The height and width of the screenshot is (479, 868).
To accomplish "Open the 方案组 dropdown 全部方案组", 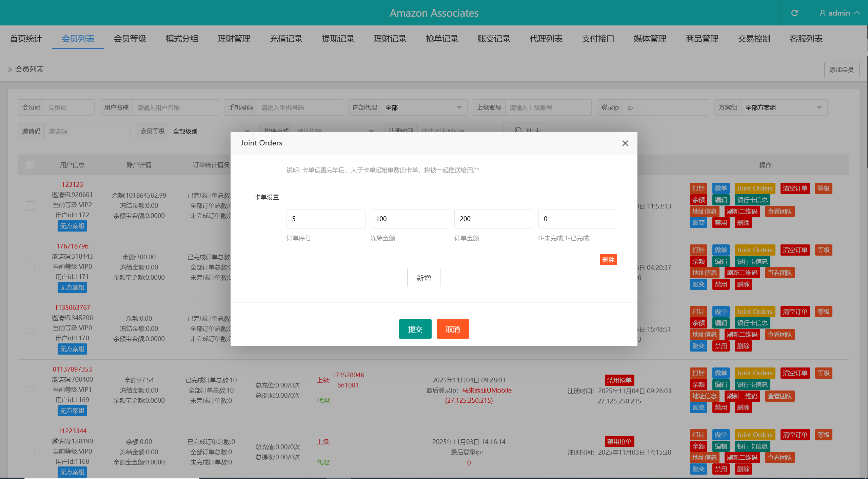I will click(x=784, y=107).
